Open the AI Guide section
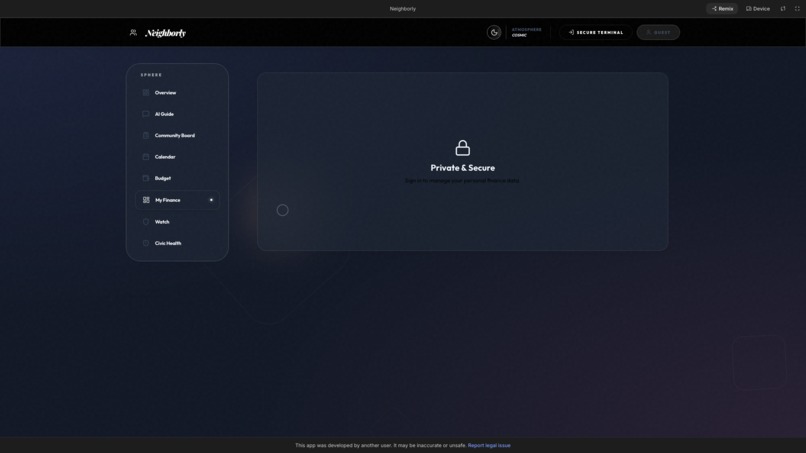Screen dimensions: 806x453 pyautogui.click(x=177, y=114)
